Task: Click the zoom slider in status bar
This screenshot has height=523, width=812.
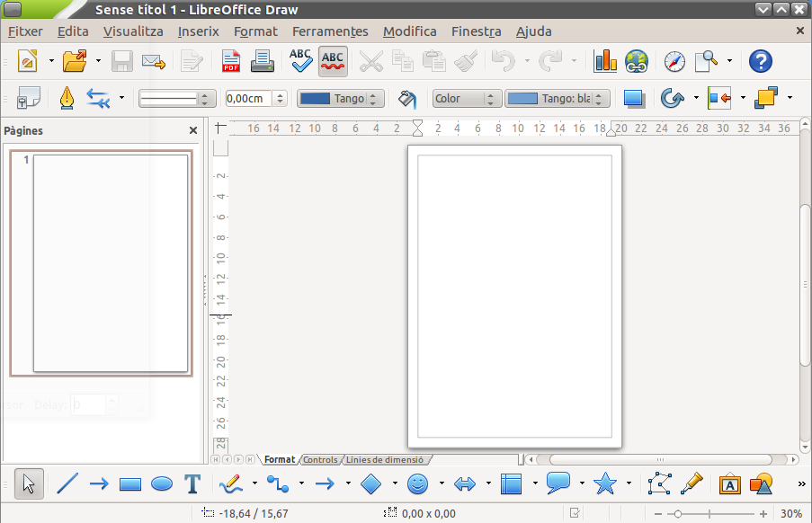Action: tap(710, 514)
